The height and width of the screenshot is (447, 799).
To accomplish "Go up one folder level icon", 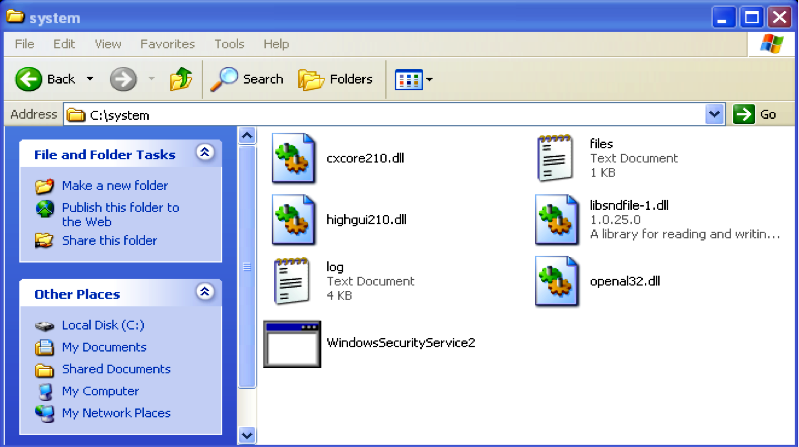I will click(181, 79).
